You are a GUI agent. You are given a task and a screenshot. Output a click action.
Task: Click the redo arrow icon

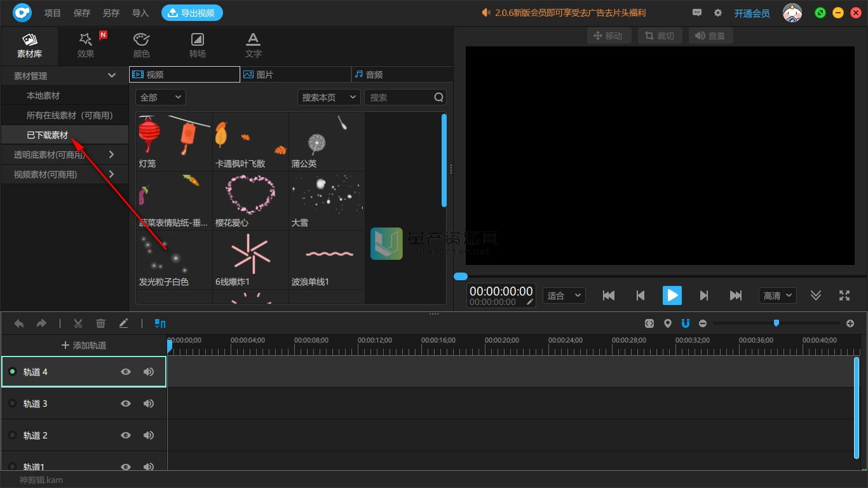41,323
